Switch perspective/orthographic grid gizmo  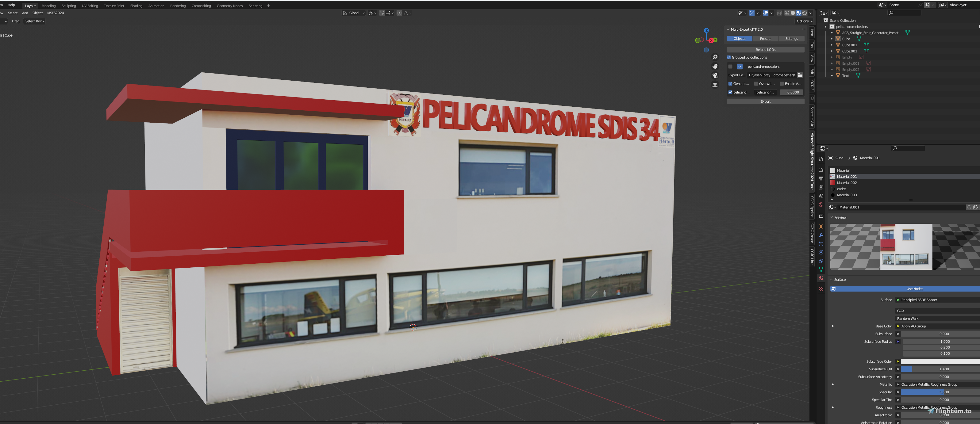pos(715,85)
